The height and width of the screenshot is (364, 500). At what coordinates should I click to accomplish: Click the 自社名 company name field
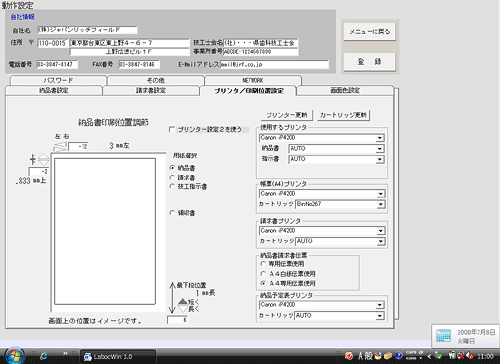pyautogui.click(x=87, y=30)
